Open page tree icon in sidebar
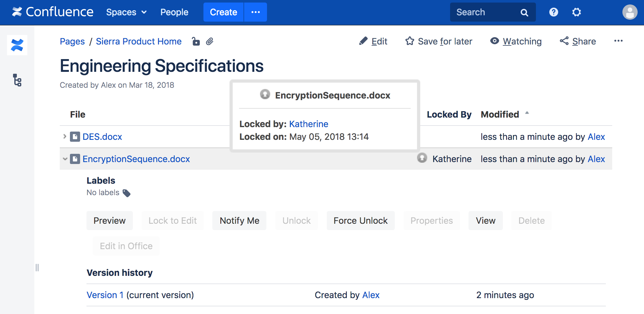 click(17, 80)
